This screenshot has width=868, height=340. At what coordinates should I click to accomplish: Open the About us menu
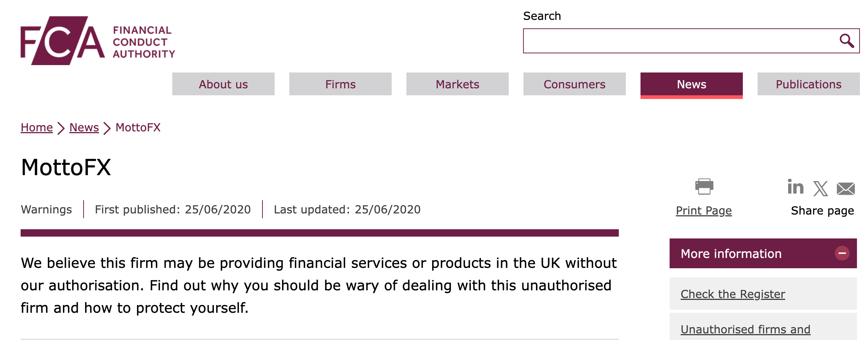tap(223, 84)
